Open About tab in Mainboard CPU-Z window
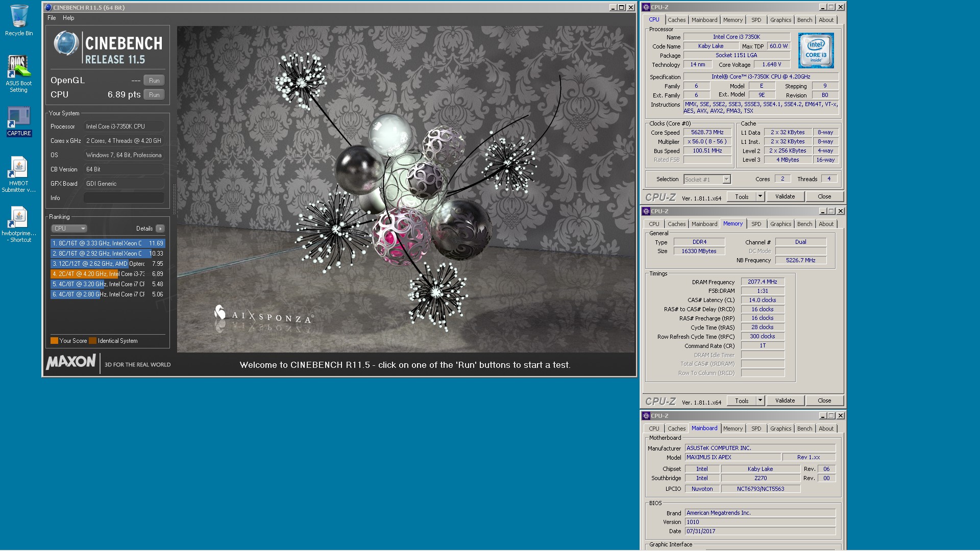This screenshot has height=551, width=980. (x=826, y=429)
